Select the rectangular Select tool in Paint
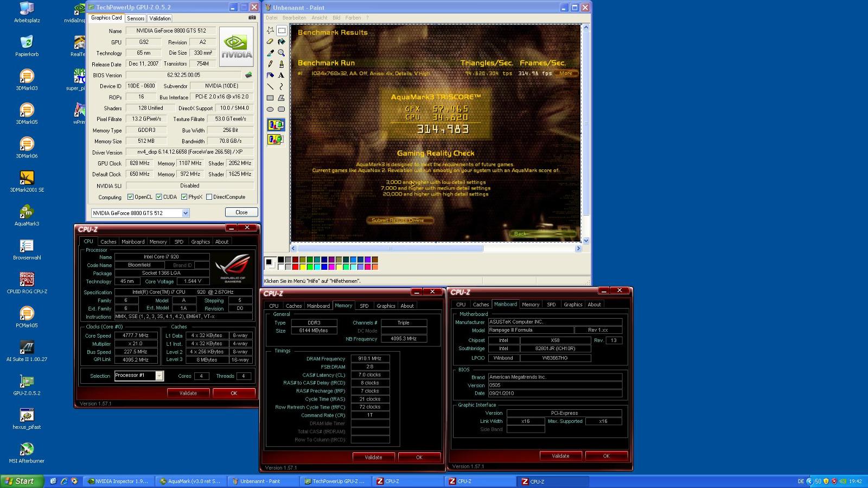 (282, 30)
